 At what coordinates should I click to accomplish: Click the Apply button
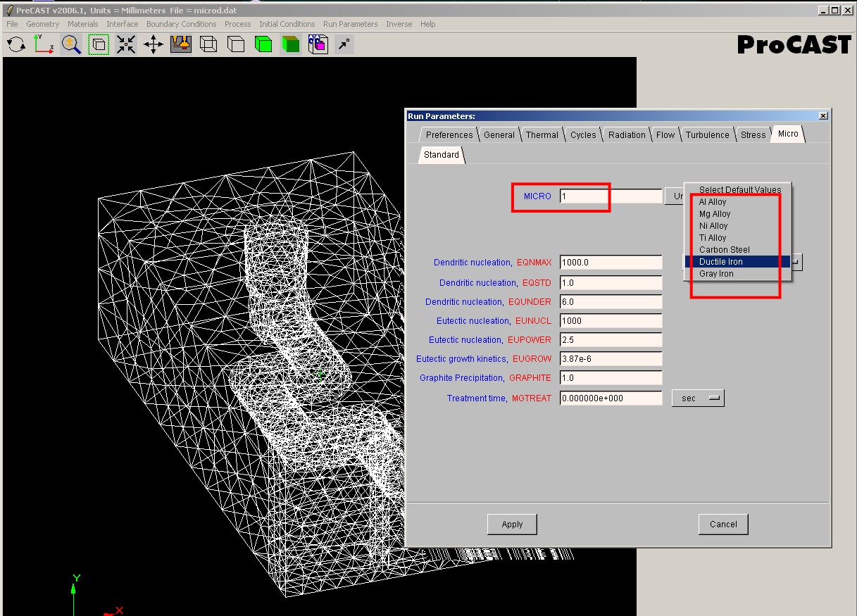coord(512,524)
